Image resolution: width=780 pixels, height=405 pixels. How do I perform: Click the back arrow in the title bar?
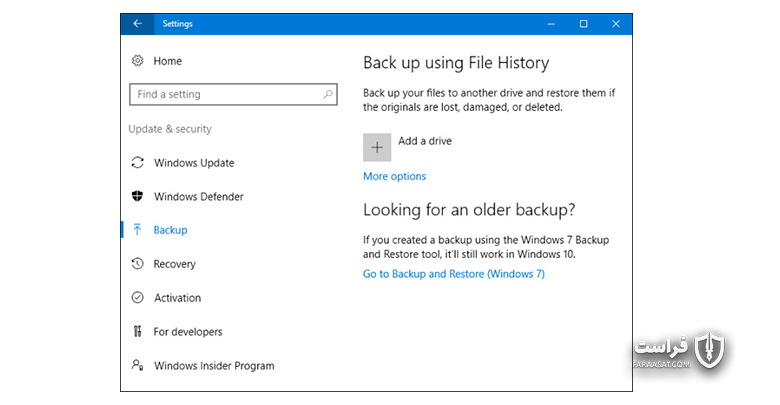[x=138, y=24]
